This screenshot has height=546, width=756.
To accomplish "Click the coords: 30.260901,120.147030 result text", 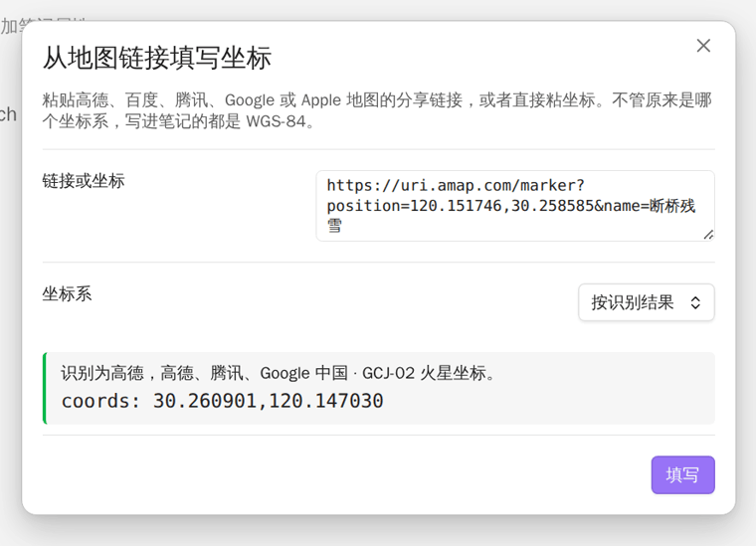I will coord(222,401).
